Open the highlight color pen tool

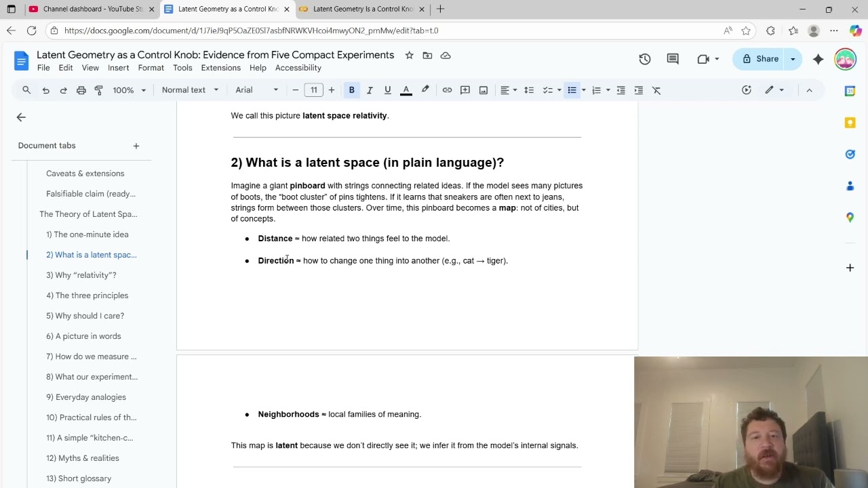(425, 90)
